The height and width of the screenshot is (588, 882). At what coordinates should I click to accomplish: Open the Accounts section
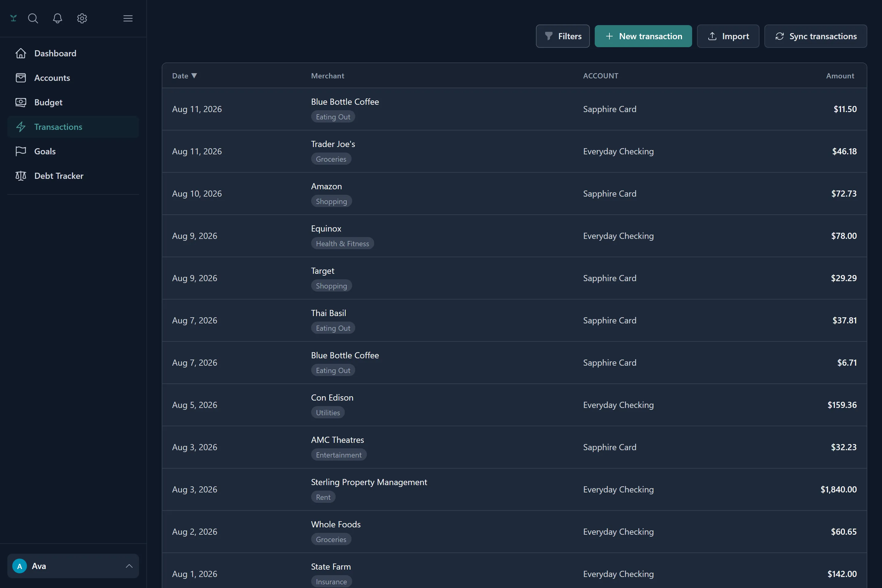pyautogui.click(x=73, y=77)
